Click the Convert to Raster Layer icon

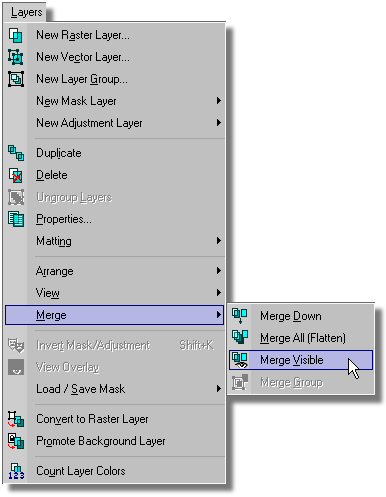point(16,419)
